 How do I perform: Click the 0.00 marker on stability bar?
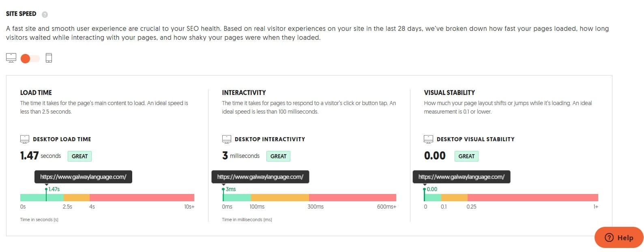point(430,190)
